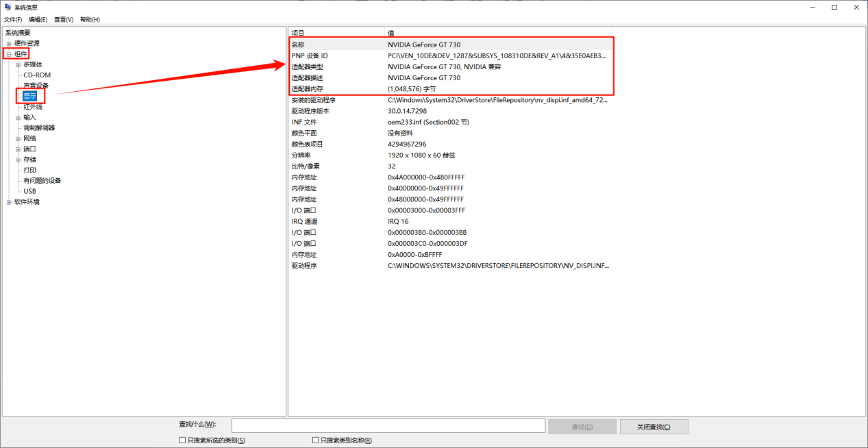The image size is (868, 448).
Task: Click the 适配器内存 value (1,048,576) 字节
Action: coord(412,89)
